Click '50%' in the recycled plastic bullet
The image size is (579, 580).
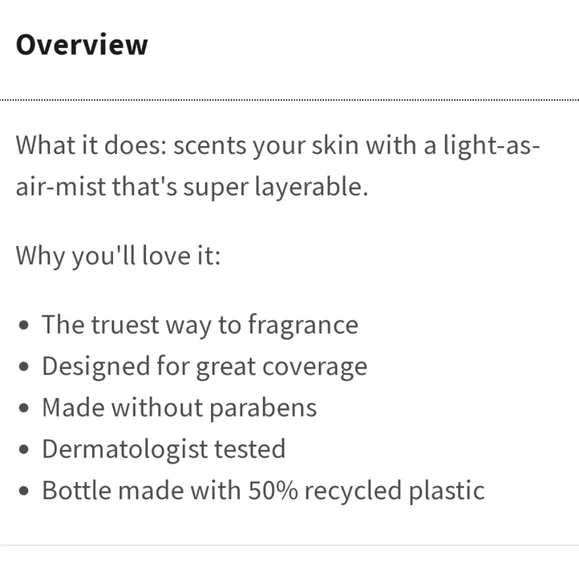pyautogui.click(x=273, y=490)
